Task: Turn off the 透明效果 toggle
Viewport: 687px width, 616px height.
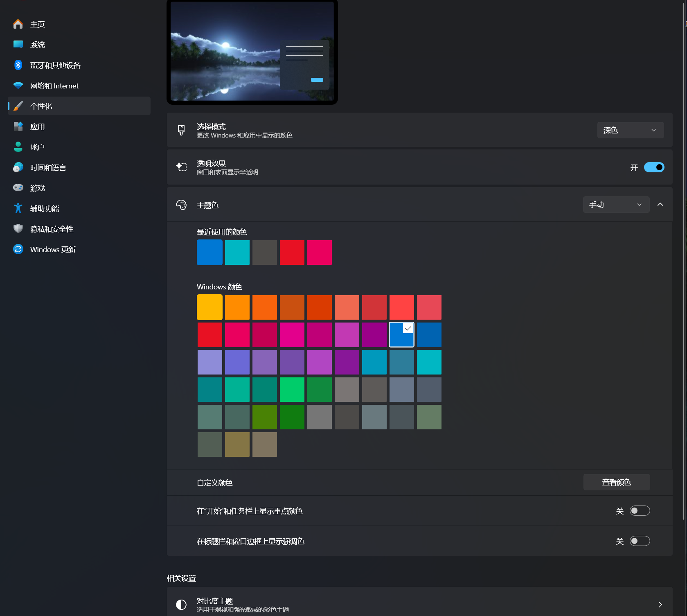Action: click(654, 167)
